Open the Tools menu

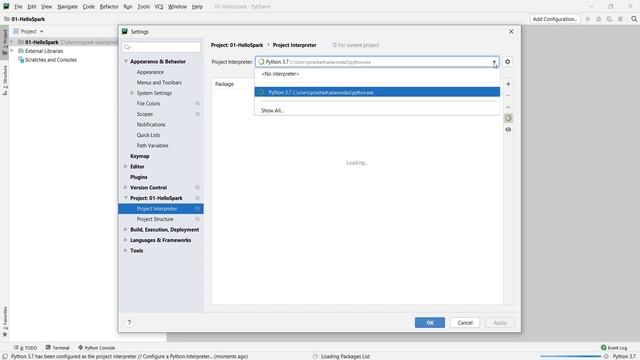point(143,7)
